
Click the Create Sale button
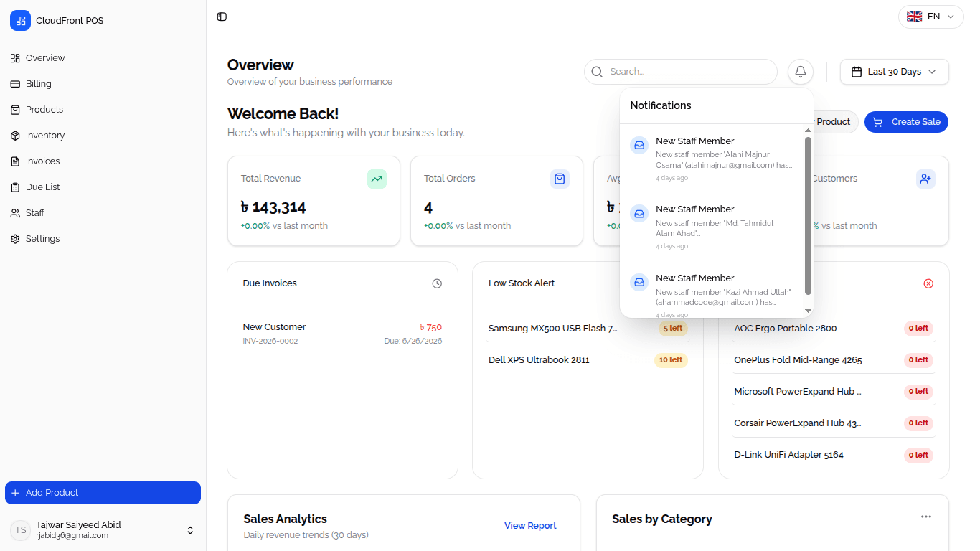click(906, 122)
